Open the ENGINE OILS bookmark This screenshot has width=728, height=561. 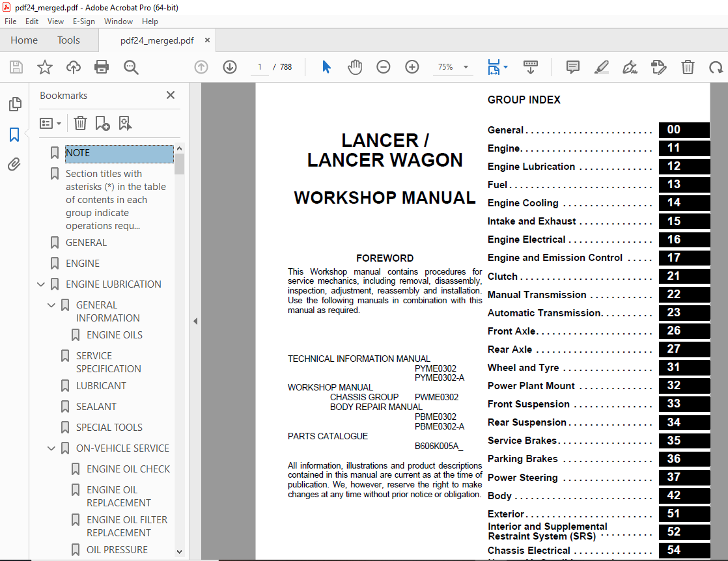[x=114, y=335]
